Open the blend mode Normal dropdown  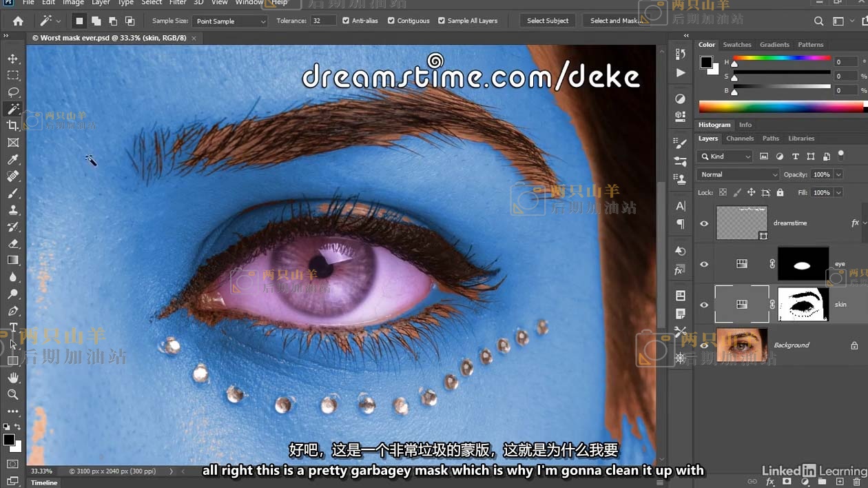tap(737, 174)
